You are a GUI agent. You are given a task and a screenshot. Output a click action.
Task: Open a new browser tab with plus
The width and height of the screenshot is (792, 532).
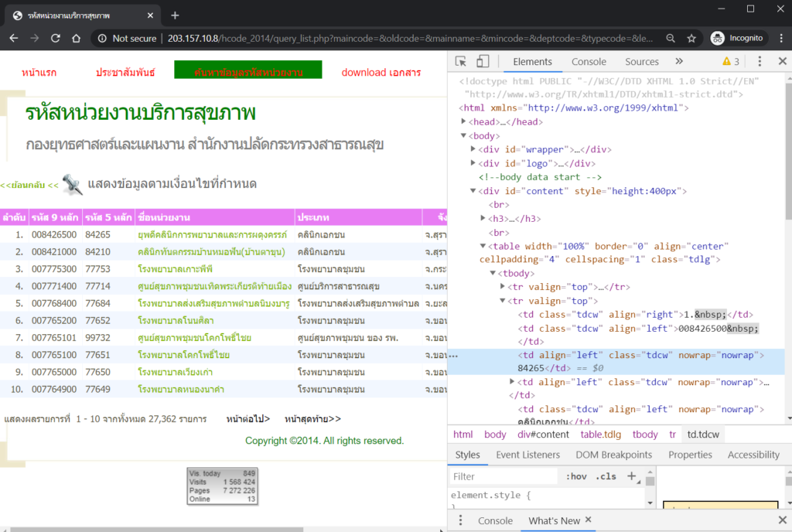175,15
